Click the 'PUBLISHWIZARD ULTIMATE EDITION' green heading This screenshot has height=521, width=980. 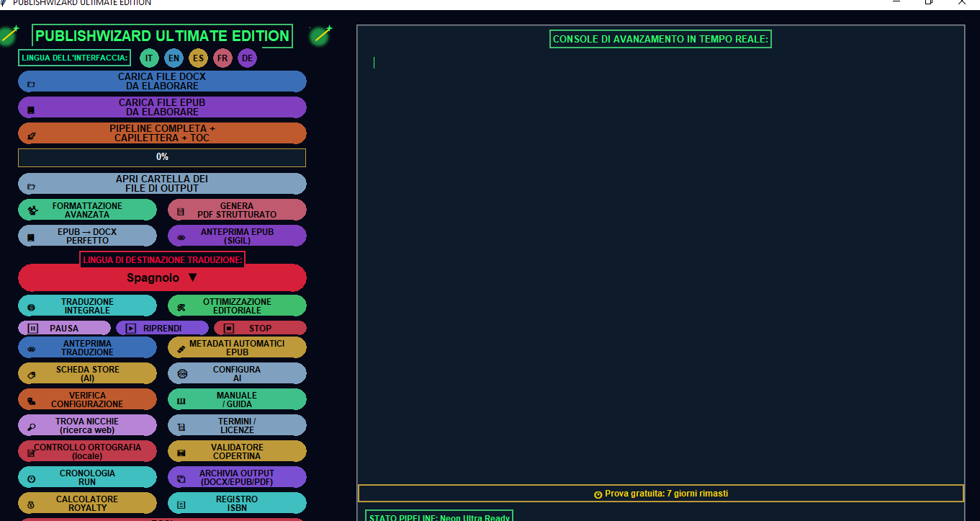pyautogui.click(x=162, y=36)
